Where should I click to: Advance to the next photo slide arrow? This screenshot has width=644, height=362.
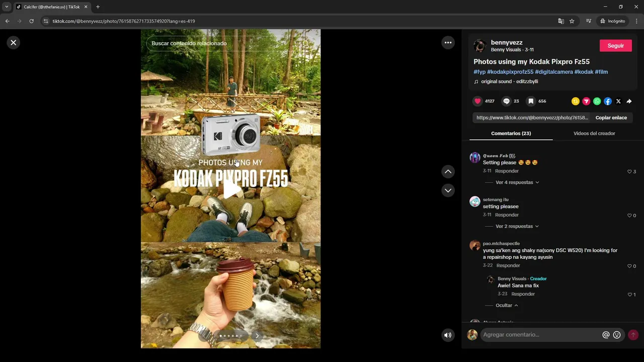[x=257, y=336]
